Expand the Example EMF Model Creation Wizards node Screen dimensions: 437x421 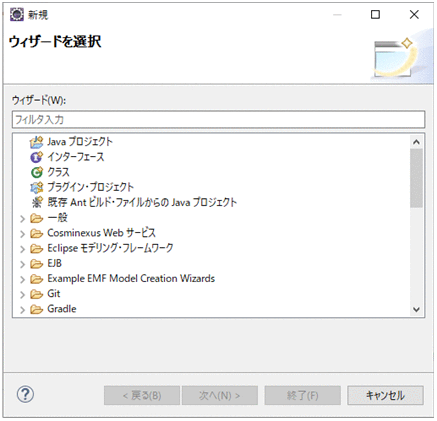coord(22,279)
